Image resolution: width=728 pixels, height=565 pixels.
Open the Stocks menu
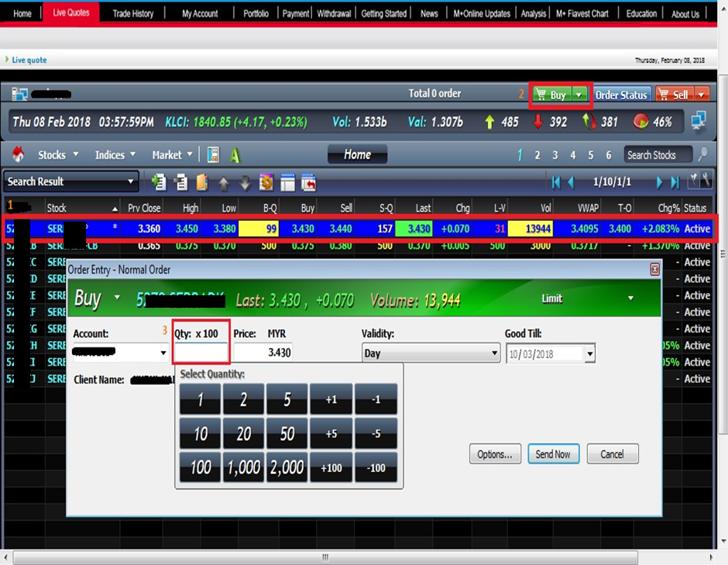tap(57, 155)
